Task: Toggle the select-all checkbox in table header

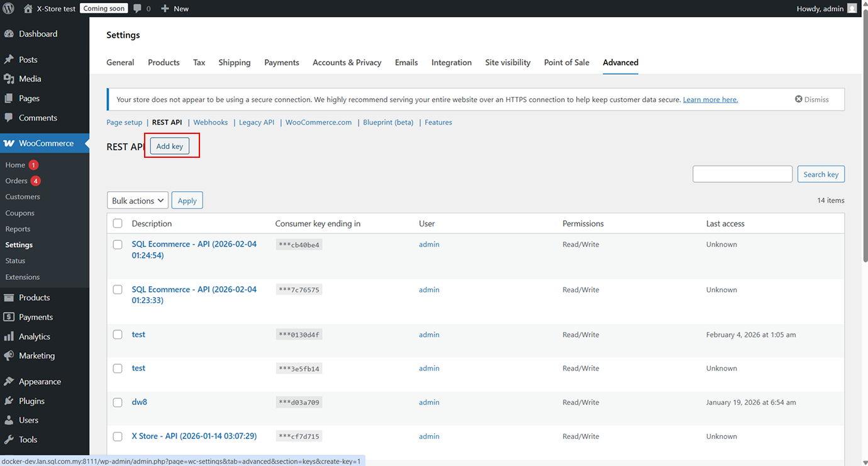Action: point(118,223)
